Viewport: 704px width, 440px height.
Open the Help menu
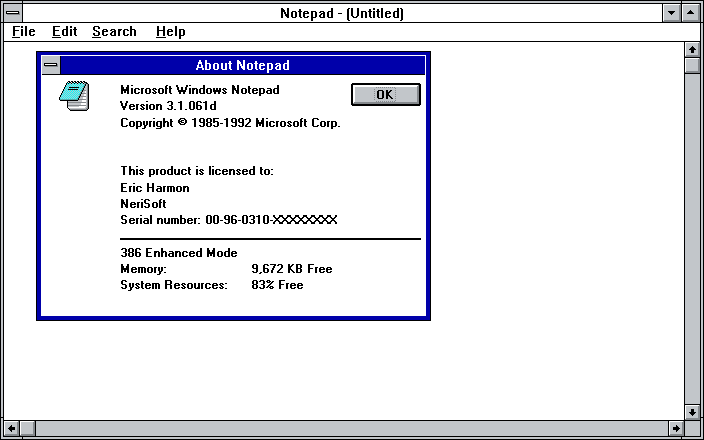point(171,31)
